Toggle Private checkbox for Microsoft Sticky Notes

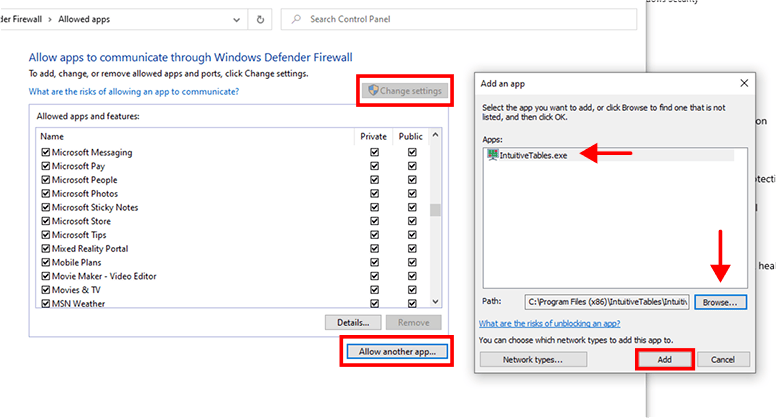click(x=375, y=207)
